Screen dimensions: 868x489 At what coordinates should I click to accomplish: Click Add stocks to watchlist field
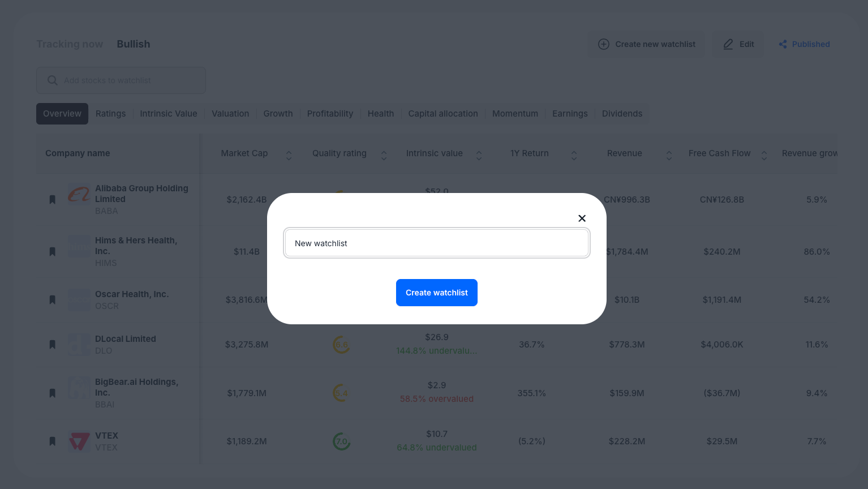pos(121,80)
